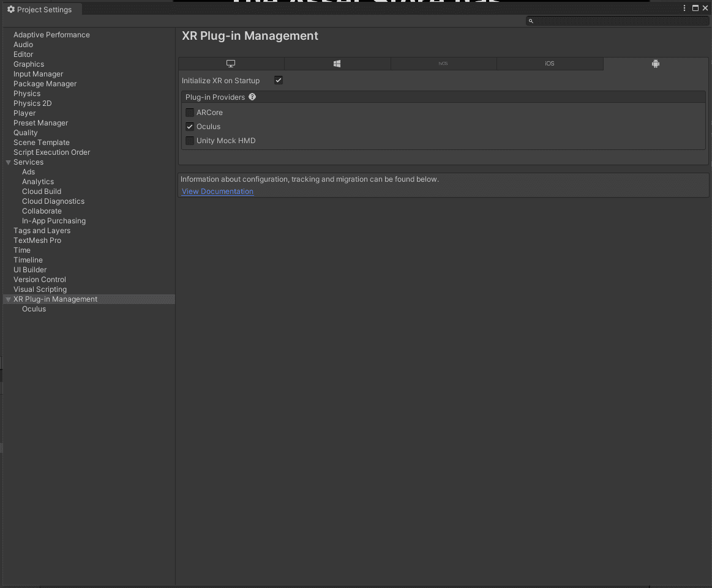Open the Project Settings window options menu
The height and width of the screenshot is (588, 712).
(x=684, y=9)
